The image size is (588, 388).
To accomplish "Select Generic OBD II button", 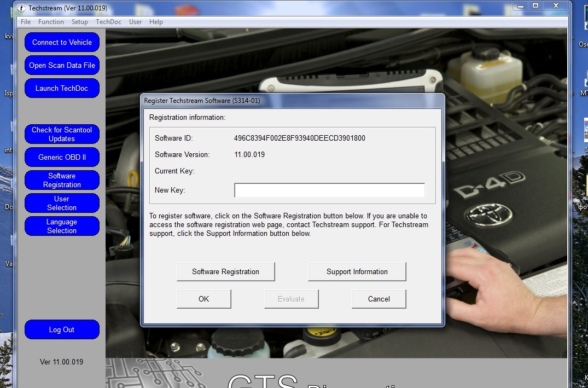I will click(62, 157).
